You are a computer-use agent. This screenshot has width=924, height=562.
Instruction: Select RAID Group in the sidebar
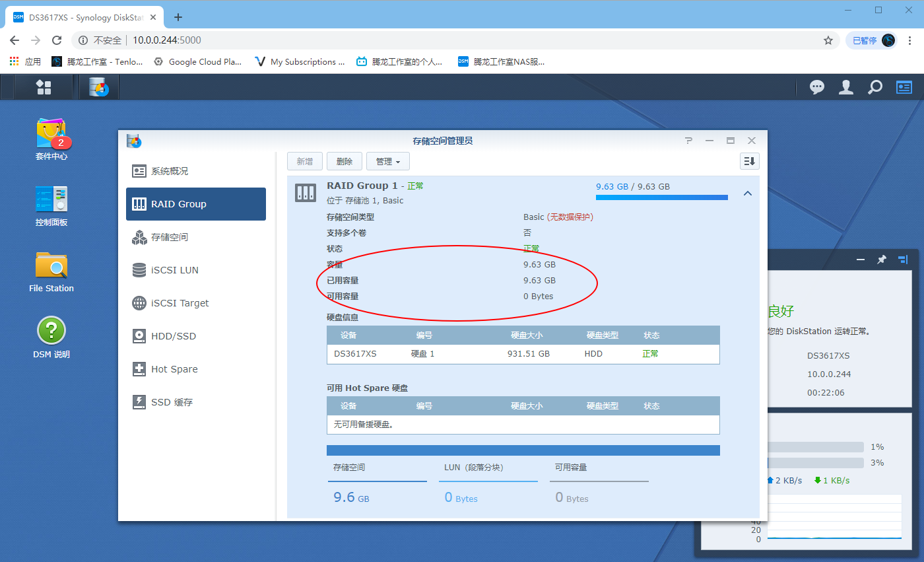(196, 204)
